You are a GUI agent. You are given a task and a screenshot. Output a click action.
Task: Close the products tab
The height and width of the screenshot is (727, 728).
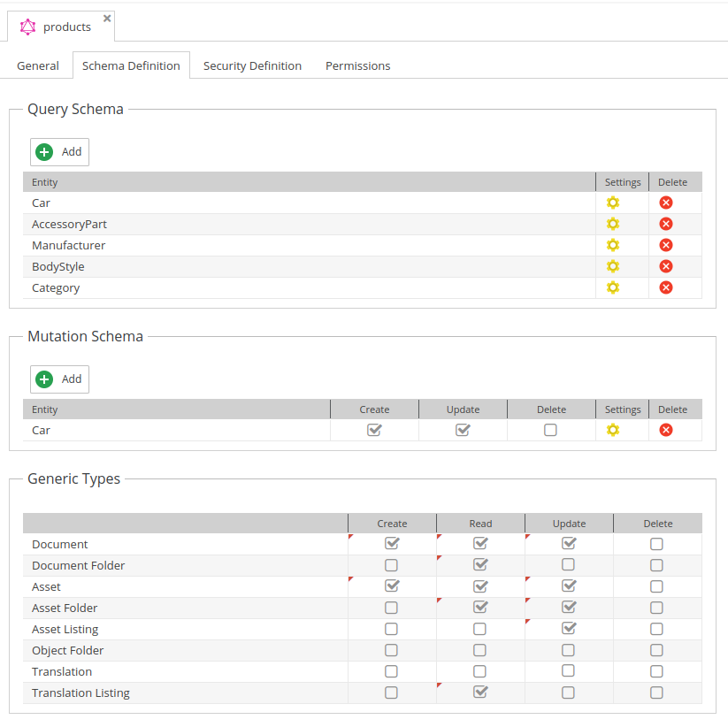click(x=107, y=18)
